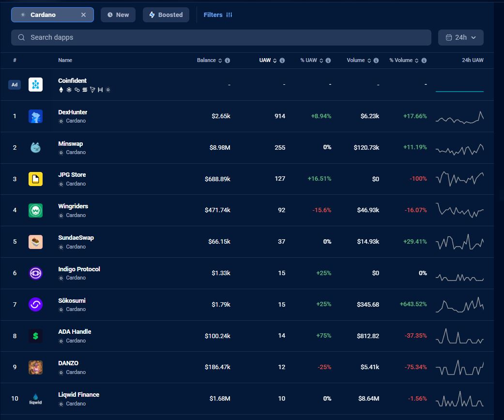The image size is (504, 420).
Task: Open the Coinfident sponsored link
Action: tap(72, 81)
